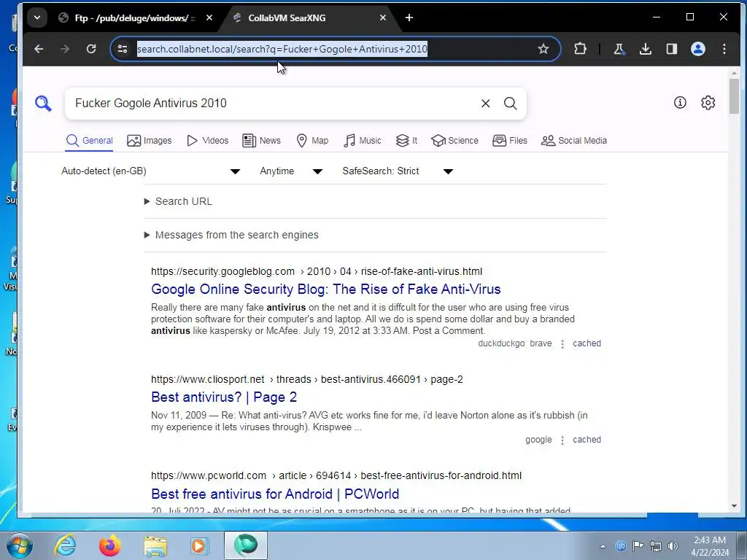Image resolution: width=747 pixels, height=560 pixels.
Task: Open SafeSearch: Strict dropdown
Action: [398, 171]
